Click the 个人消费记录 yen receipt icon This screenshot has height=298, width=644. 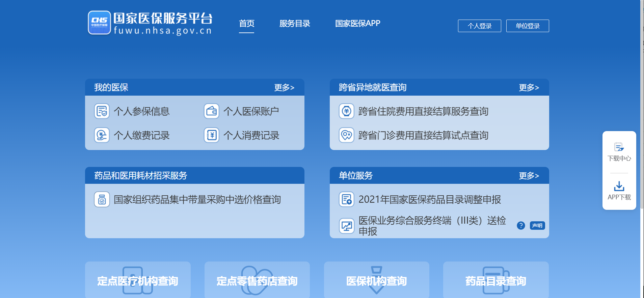pos(211,135)
